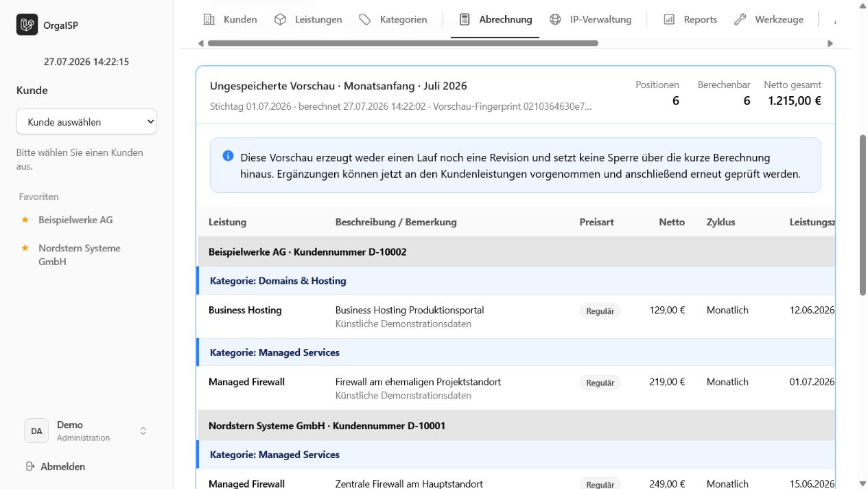
Task: Open the Kunde auswählen dropdown
Action: pos(86,122)
